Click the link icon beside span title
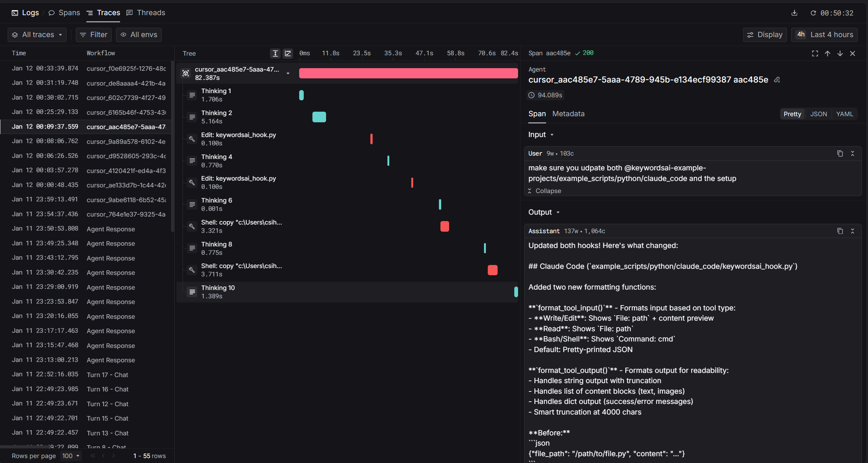Viewport: 868px width, 463px height. pyautogui.click(x=777, y=80)
